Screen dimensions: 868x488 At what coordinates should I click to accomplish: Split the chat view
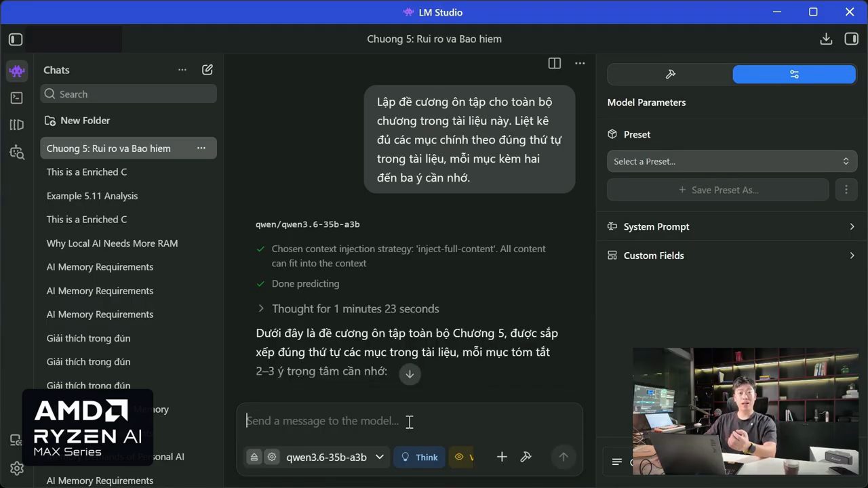tap(555, 63)
